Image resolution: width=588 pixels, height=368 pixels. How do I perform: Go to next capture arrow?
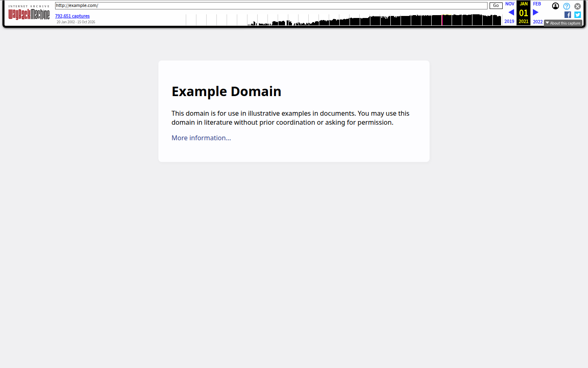[536, 12]
